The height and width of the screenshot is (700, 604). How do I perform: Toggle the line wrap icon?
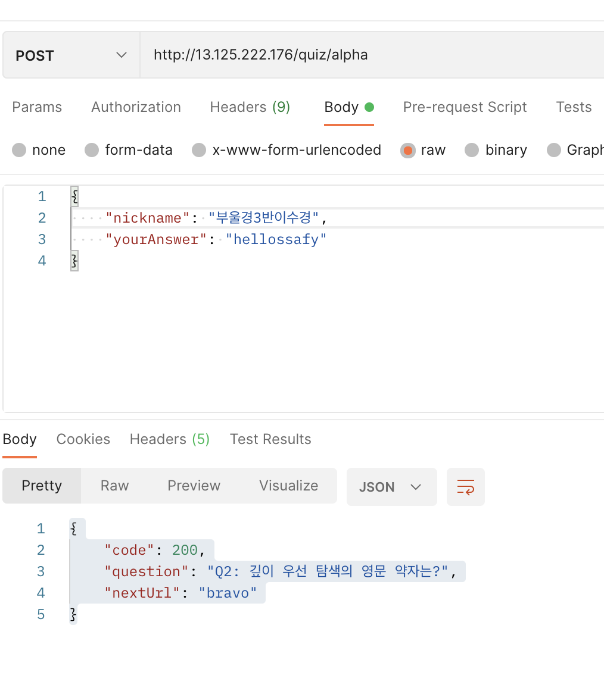[466, 487]
